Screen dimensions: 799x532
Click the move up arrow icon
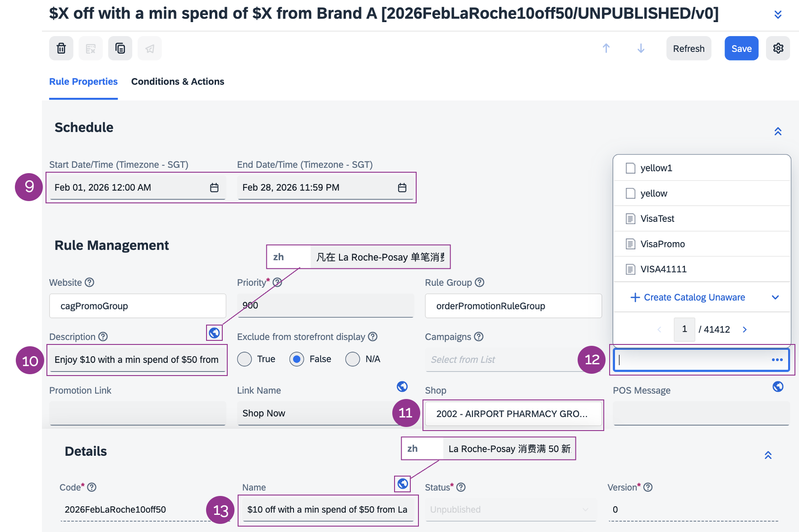coord(606,48)
